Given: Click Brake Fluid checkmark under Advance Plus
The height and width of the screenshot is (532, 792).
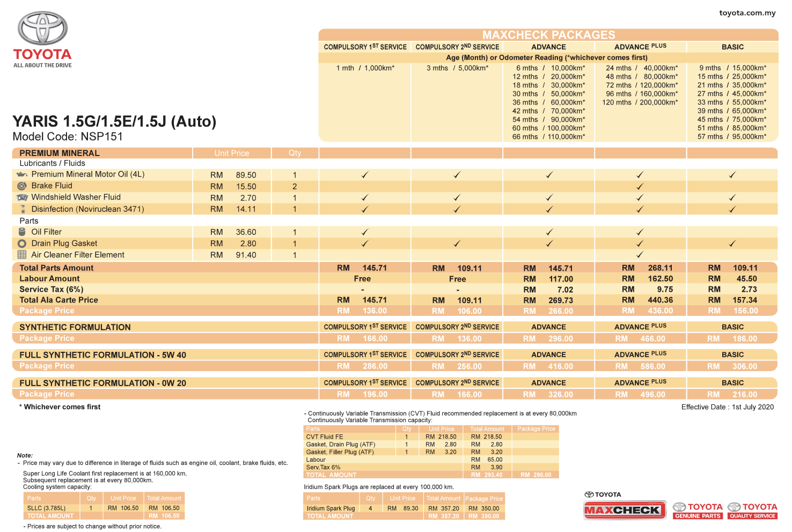Looking at the screenshot, I should pyautogui.click(x=640, y=187).
